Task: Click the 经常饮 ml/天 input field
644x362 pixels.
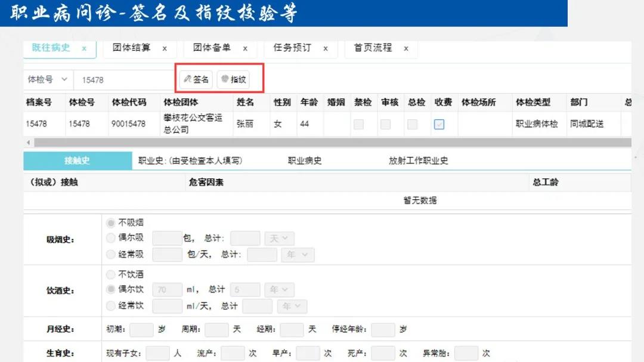Action: 167,306
